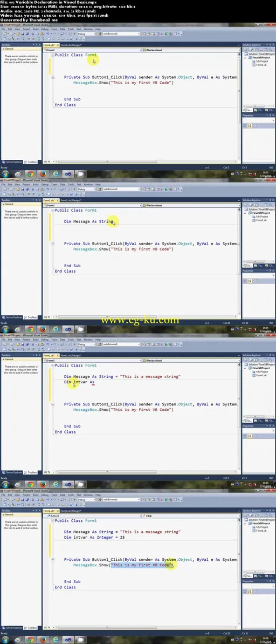The width and height of the screenshot is (276, 644).
Task: Collapse FirstVBProject node in second frame's Solution Explorer
Action: tap(246, 213)
